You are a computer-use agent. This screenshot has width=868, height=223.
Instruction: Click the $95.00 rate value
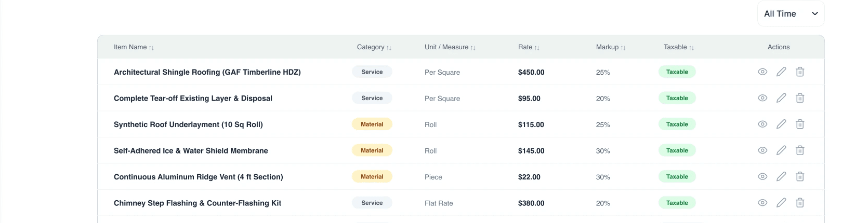tap(529, 98)
